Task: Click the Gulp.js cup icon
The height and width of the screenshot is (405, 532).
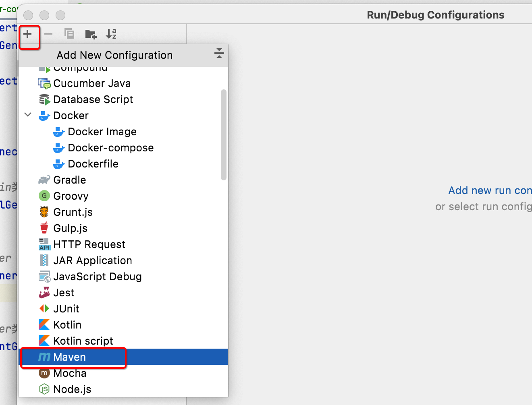Action: coord(44,228)
